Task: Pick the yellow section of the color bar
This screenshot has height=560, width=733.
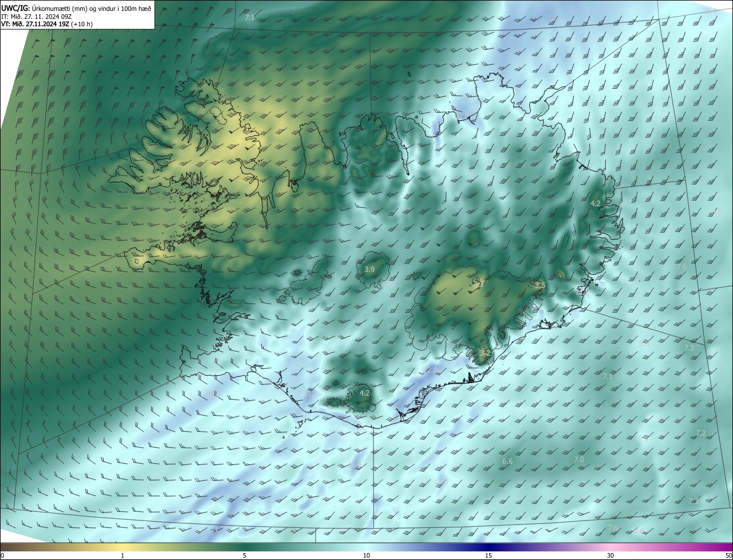Action: pos(123,547)
